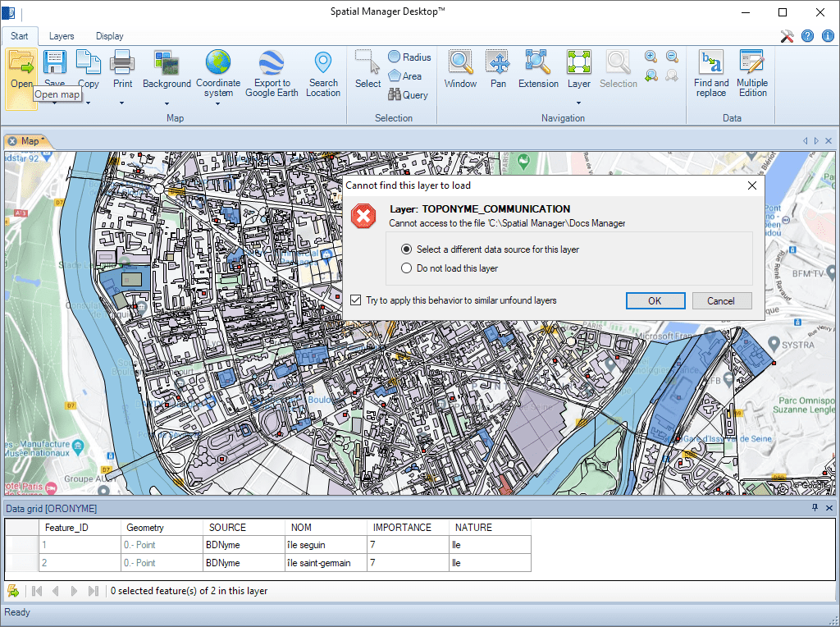Click the IMPORTANCE column header

pos(408,528)
